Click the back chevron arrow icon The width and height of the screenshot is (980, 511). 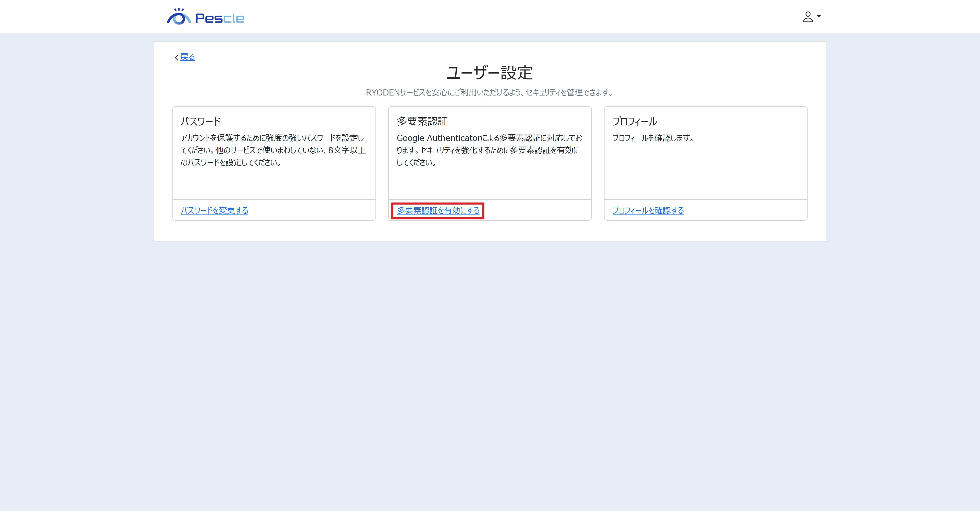point(177,57)
